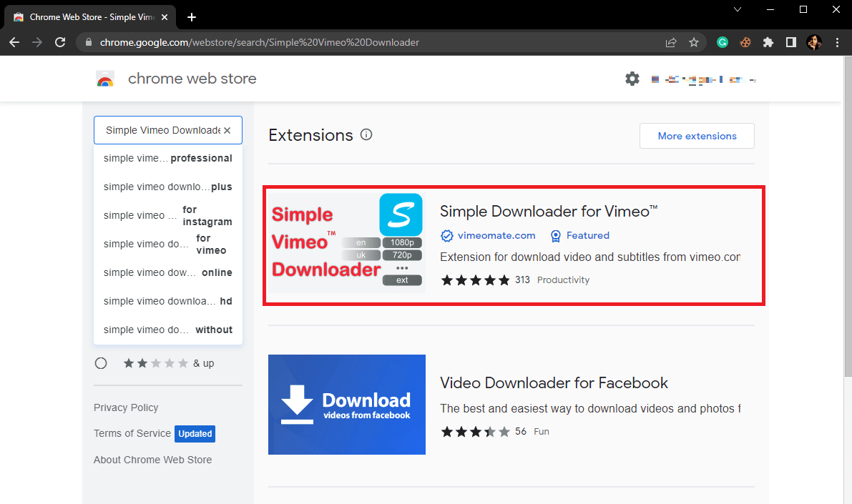This screenshot has width=852, height=504.
Task: Choose suggestion ending in for instagram
Action: pyautogui.click(x=168, y=216)
